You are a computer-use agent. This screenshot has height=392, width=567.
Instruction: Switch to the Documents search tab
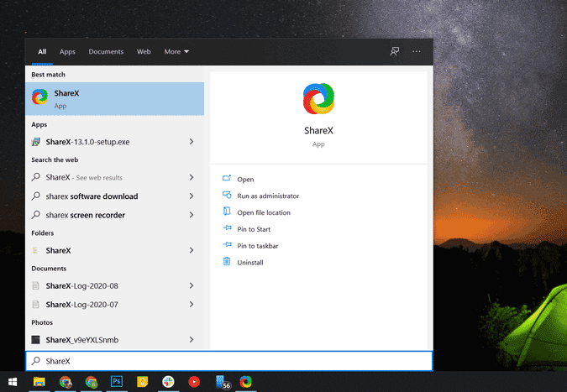[x=106, y=52]
